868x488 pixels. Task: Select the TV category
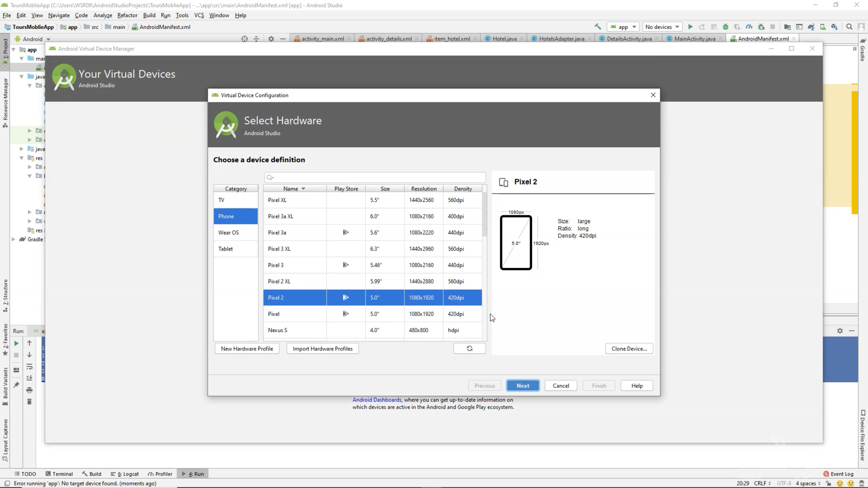click(x=236, y=200)
